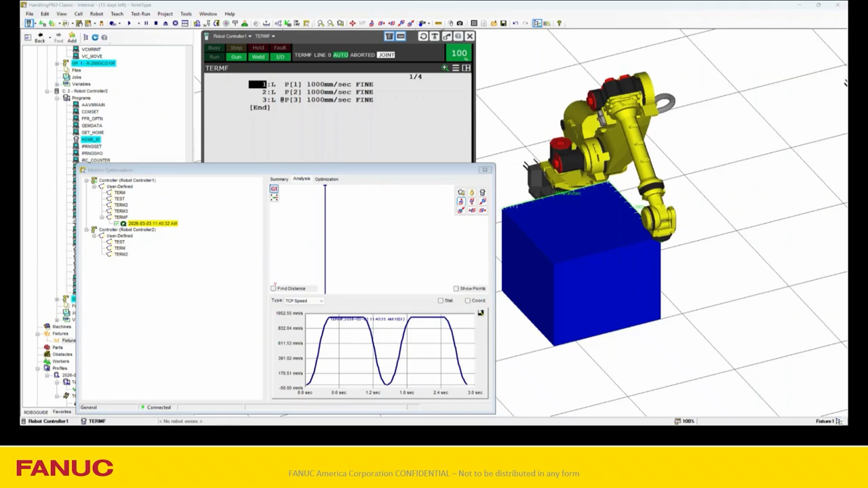Click the Gun button on teach pendant

pyautogui.click(x=236, y=57)
